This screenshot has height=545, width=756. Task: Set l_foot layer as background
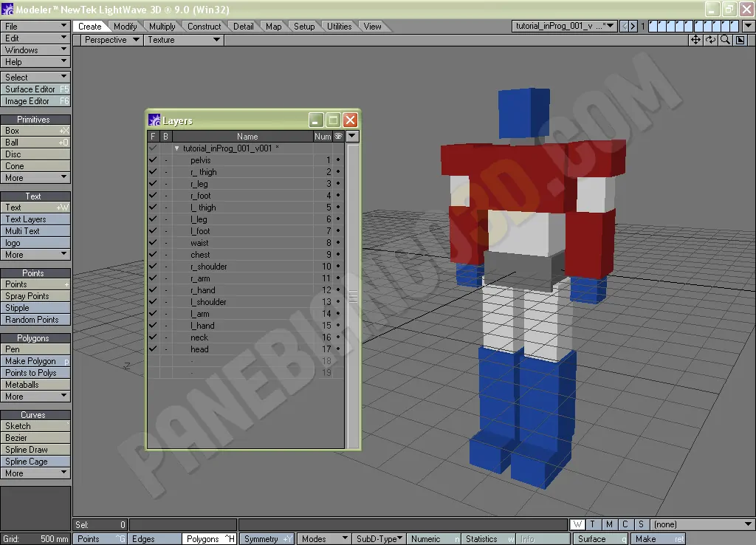pos(166,231)
